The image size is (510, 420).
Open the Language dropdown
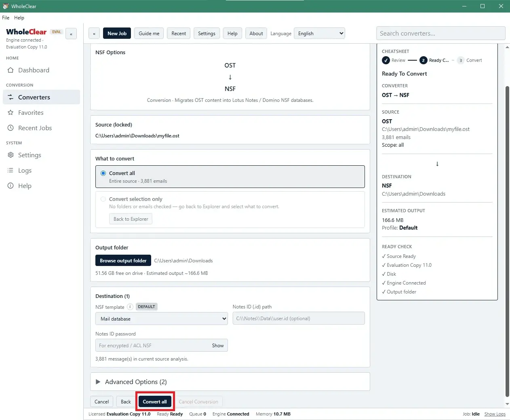pos(319,34)
